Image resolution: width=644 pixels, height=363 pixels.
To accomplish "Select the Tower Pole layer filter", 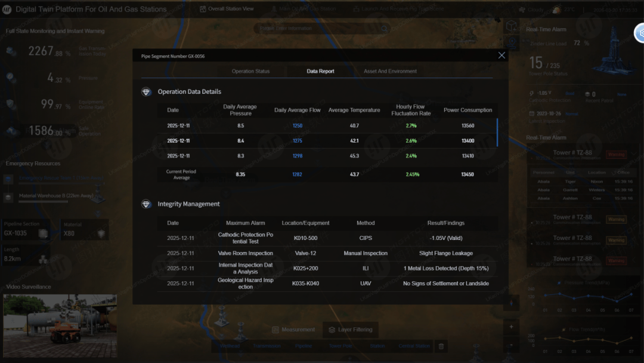I will click(x=340, y=346).
